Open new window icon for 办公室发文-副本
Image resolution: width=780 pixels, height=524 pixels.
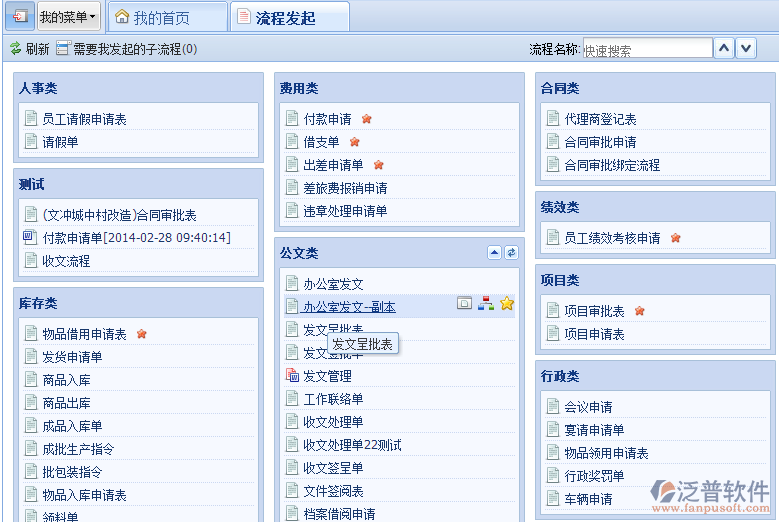pos(464,304)
